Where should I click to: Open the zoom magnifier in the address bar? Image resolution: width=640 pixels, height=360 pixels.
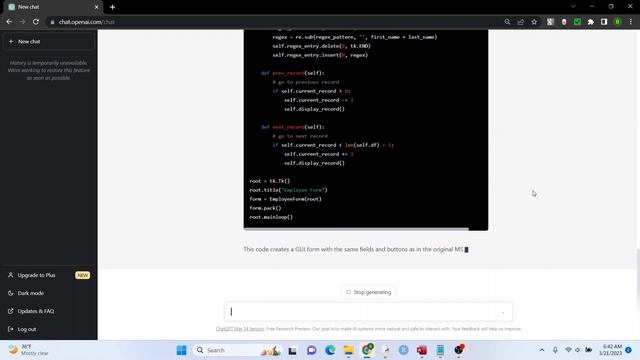pyautogui.click(x=507, y=22)
